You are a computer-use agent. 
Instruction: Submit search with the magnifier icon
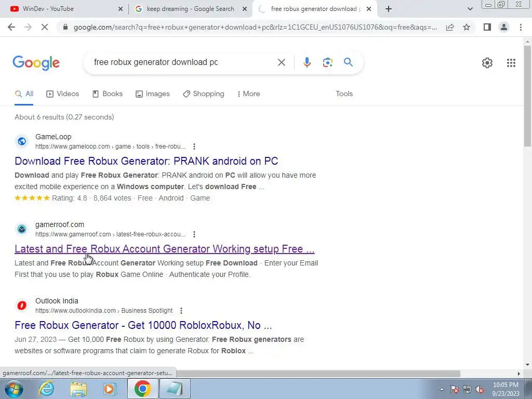[x=348, y=62]
